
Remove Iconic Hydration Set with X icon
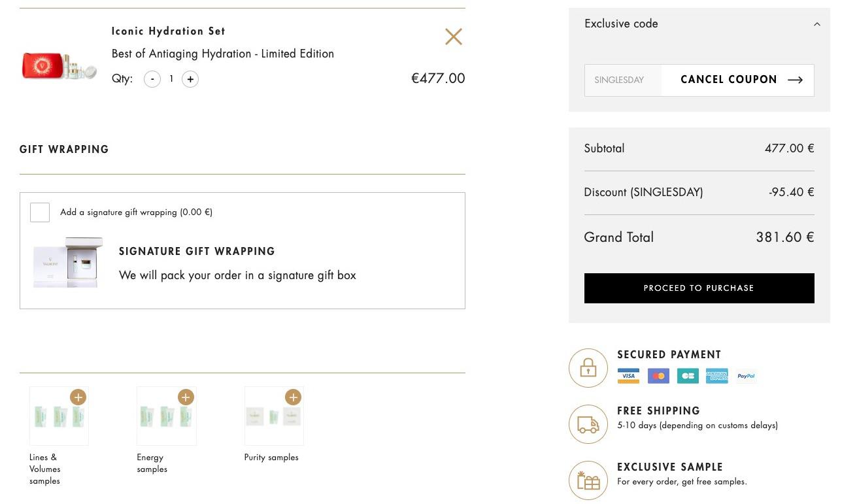coord(453,37)
